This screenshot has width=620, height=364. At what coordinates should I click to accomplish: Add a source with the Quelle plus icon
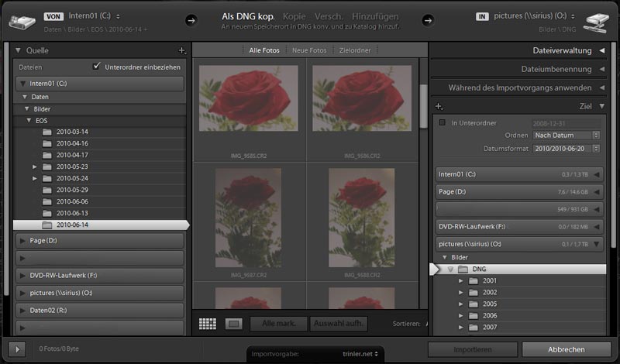click(182, 50)
